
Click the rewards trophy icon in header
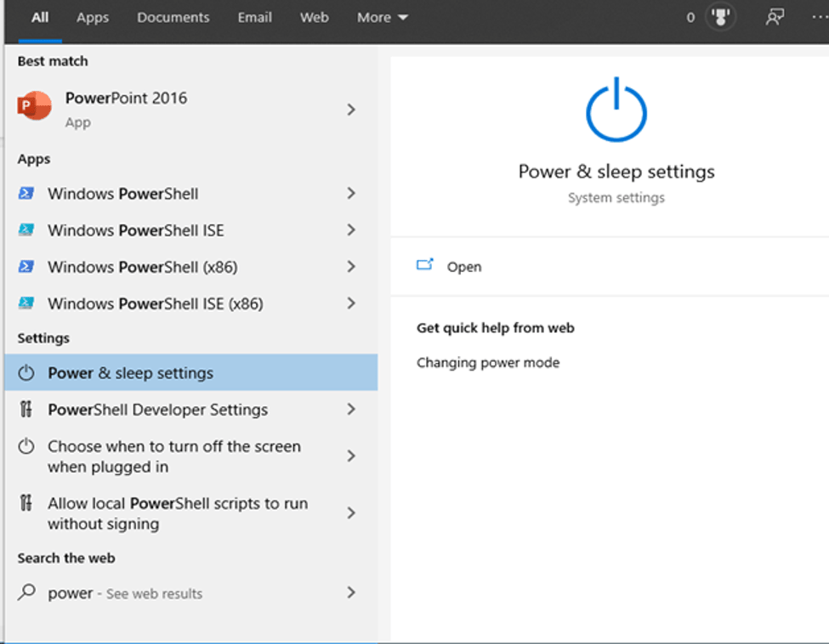[720, 17]
